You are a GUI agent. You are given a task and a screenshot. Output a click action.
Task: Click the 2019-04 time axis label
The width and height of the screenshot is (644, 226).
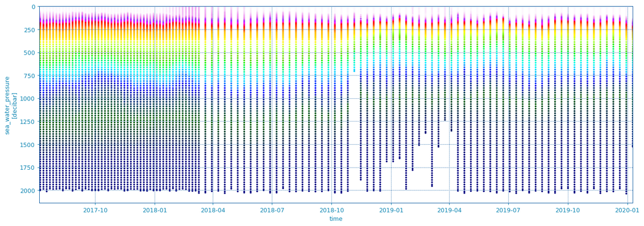click(449, 210)
